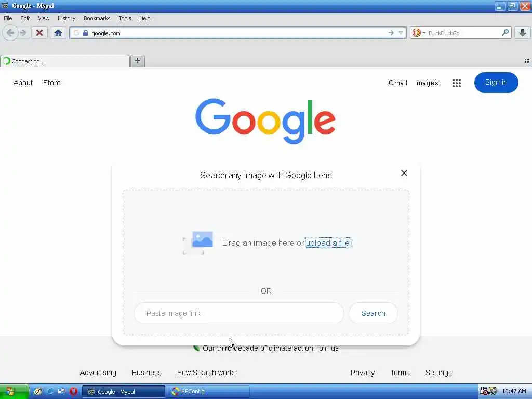The image size is (532, 399).
Task: Go back using the Back arrow button
Action: 10,33
